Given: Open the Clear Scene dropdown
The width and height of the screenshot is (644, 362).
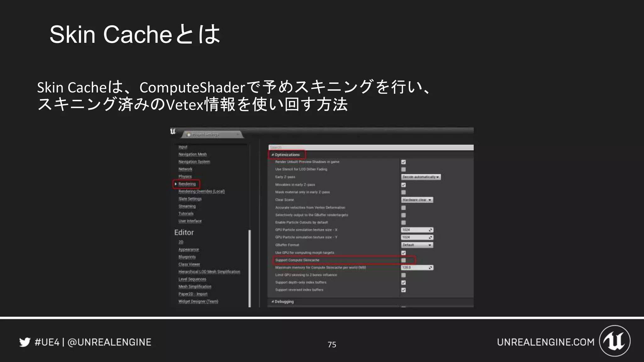Looking at the screenshot, I should [417, 200].
